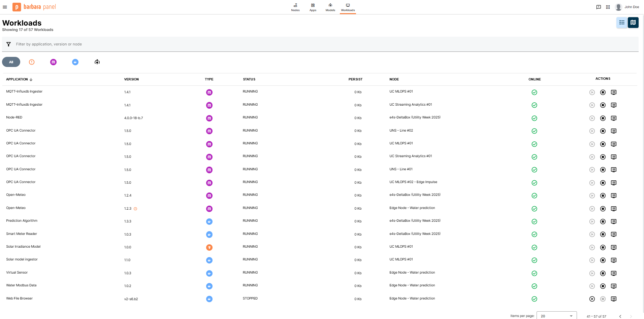Open the notifications message icon
Screen dimensions: 644x319
(x=598, y=7)
